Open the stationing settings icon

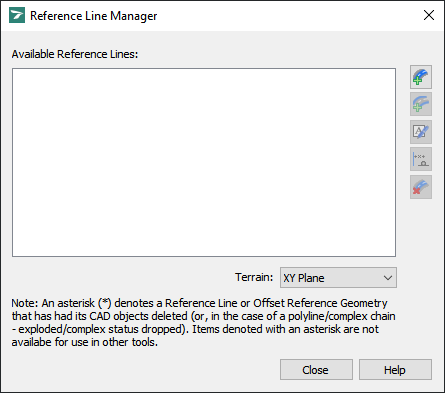421,159
